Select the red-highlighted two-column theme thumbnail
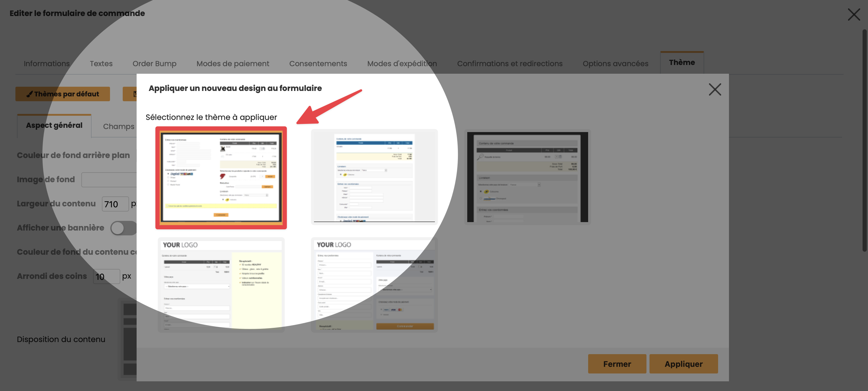 (x=221, y=178)
